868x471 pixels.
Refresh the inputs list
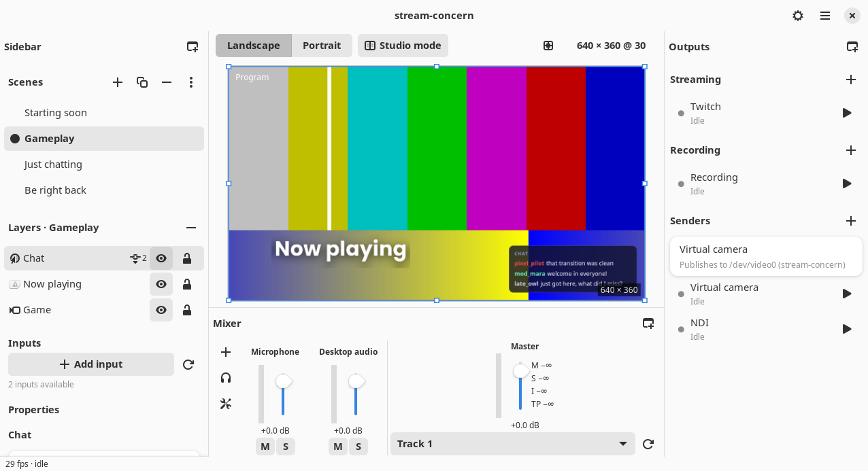[x=188, y=364]
